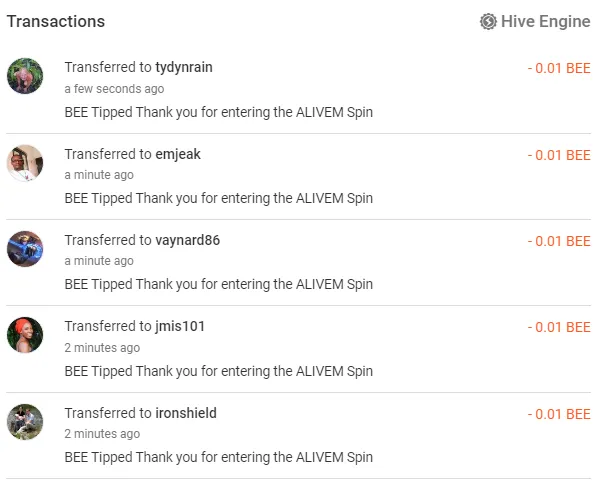The height and width of the screenshot is (482, 600).
Task: Click the emjeak username link
Action: click(x=178, y=154)
